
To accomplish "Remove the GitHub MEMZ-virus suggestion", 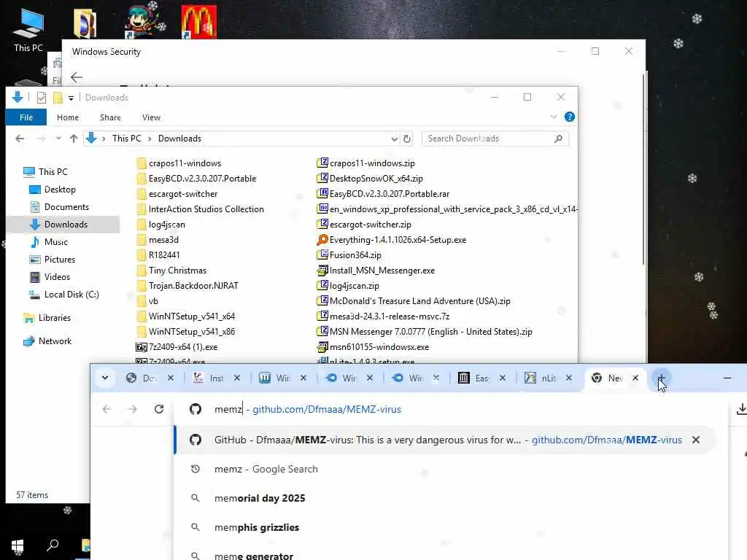I will point(696,440).
